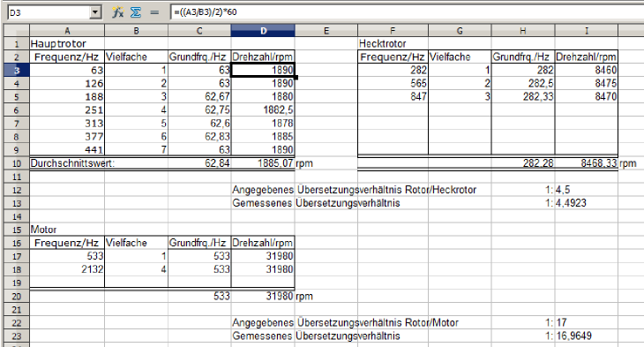
Task: Select row 10 header
Action: [x=17, y=163]
